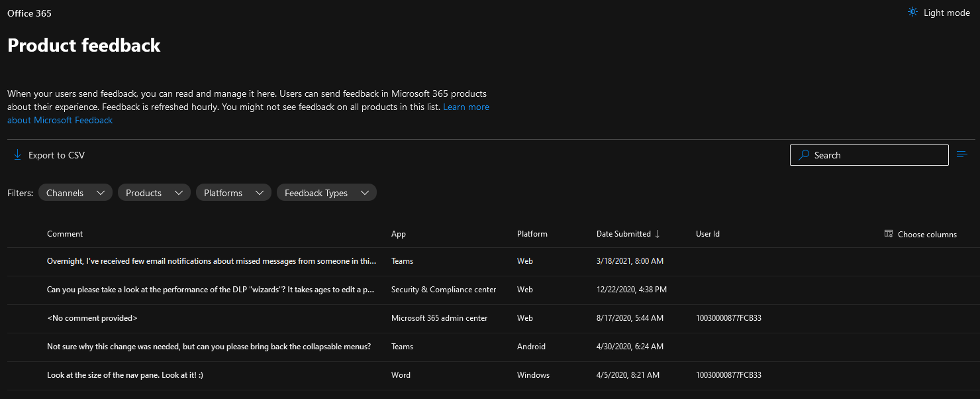The width and height of the screenshot is (980, 399).
Task: Sort by the App column header
Action: point(399,234)
